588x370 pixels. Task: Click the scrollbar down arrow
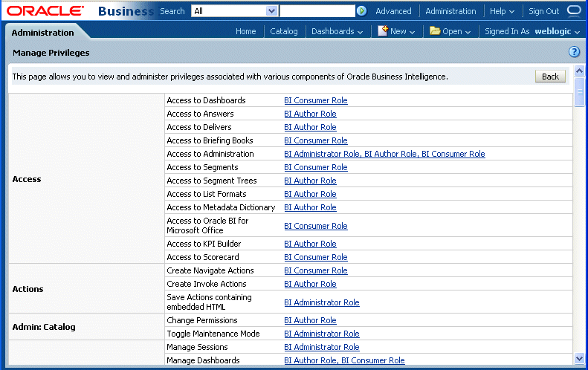point(579,359)
